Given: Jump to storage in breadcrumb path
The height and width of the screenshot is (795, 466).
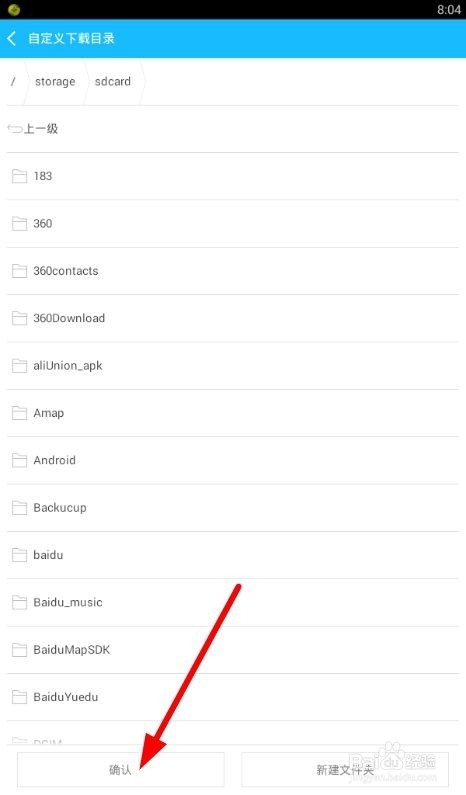Looking at the screenshot, I should click(55, 82).
